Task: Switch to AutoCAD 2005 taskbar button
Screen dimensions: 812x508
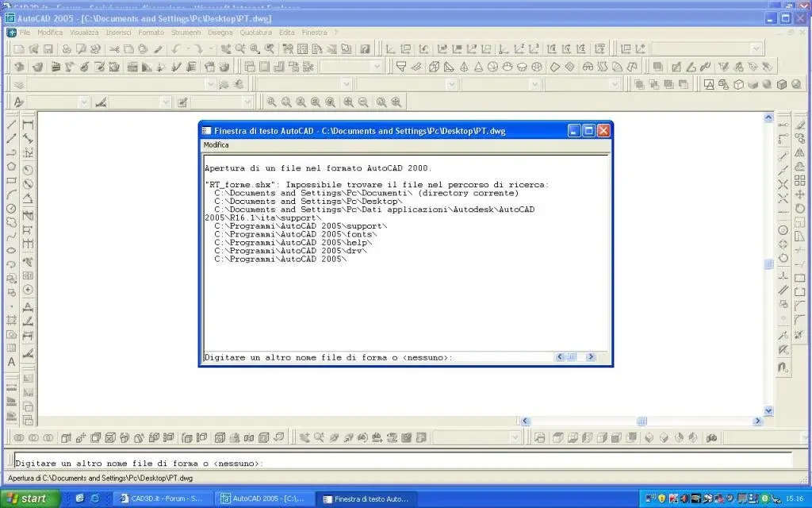Action: pyautogui.click(x=264, y=498)
